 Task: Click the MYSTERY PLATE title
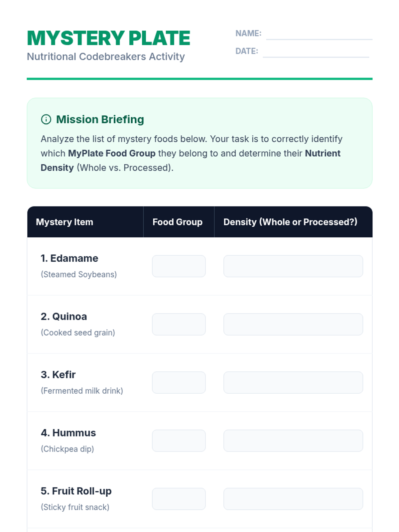click(x=108, y=38)
